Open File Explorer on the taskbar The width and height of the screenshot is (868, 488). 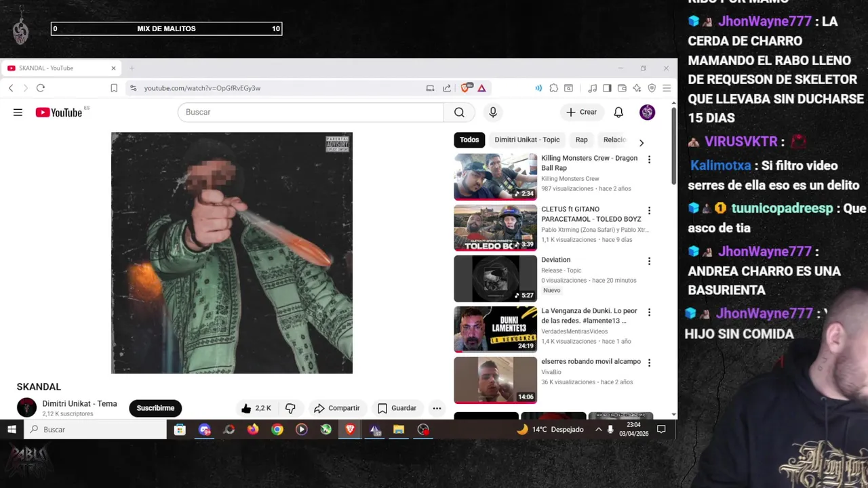point(399,429)
